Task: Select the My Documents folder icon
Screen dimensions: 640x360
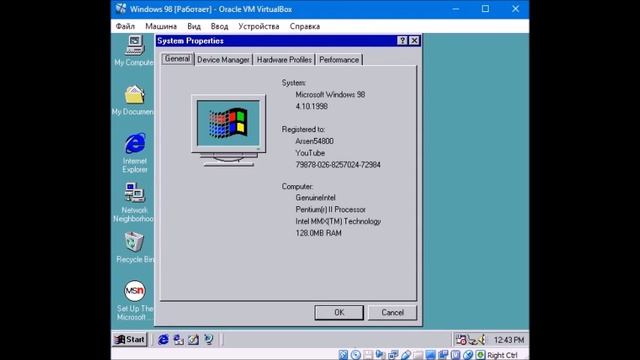Action: pyautogui.click(x=134, y=95)
